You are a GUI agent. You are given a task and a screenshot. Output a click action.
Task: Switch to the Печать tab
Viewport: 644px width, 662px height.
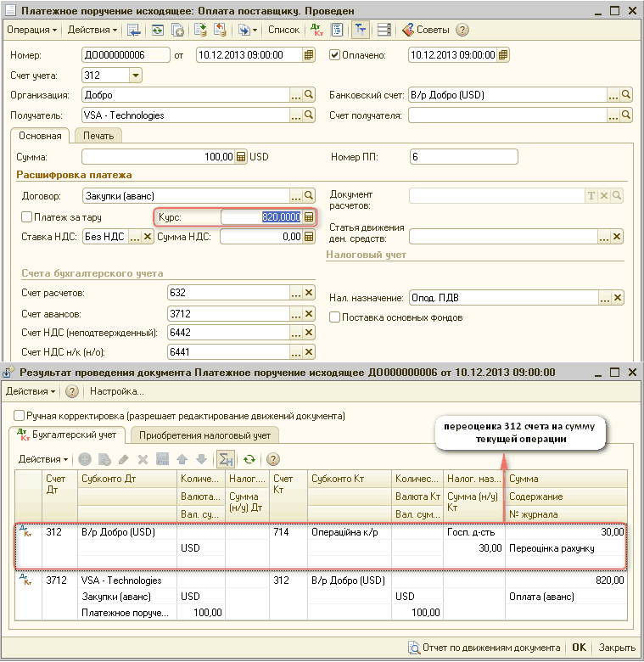pos(98,136)
